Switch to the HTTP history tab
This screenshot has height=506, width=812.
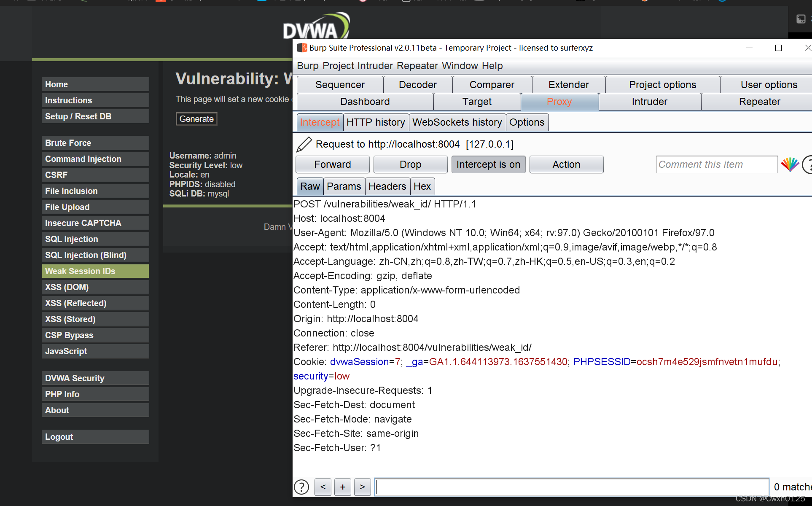[375, 122]
